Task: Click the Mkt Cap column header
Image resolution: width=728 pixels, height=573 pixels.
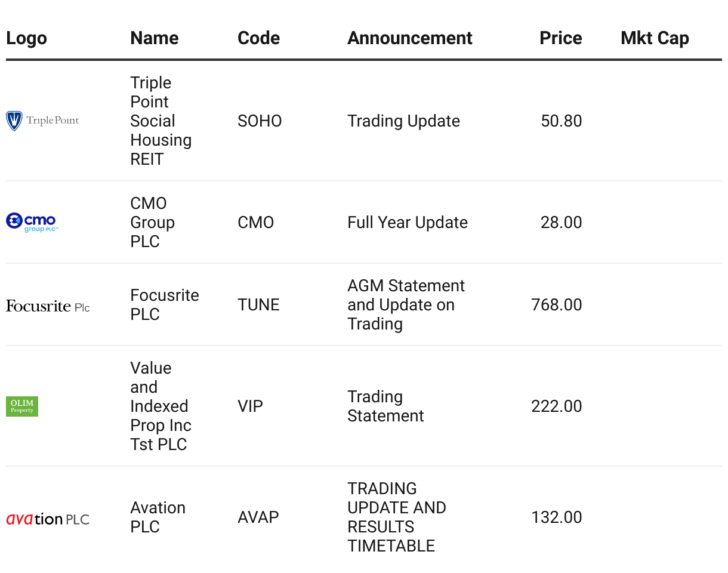Action: pyautogui.click(x=655, y=38)
